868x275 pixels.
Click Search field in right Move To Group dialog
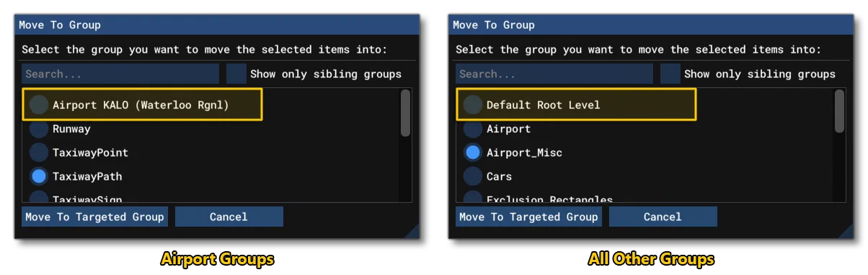pos(554,74)
